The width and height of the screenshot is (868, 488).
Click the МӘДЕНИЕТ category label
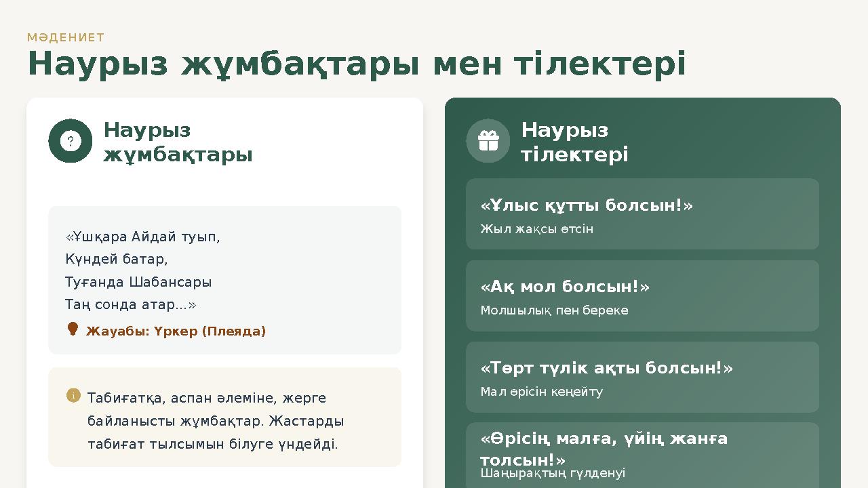[65, 38]
